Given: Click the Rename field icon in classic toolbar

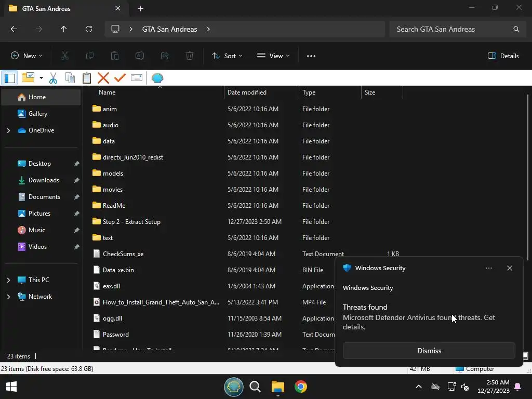Looking at the screenshot, I should 137,78.
